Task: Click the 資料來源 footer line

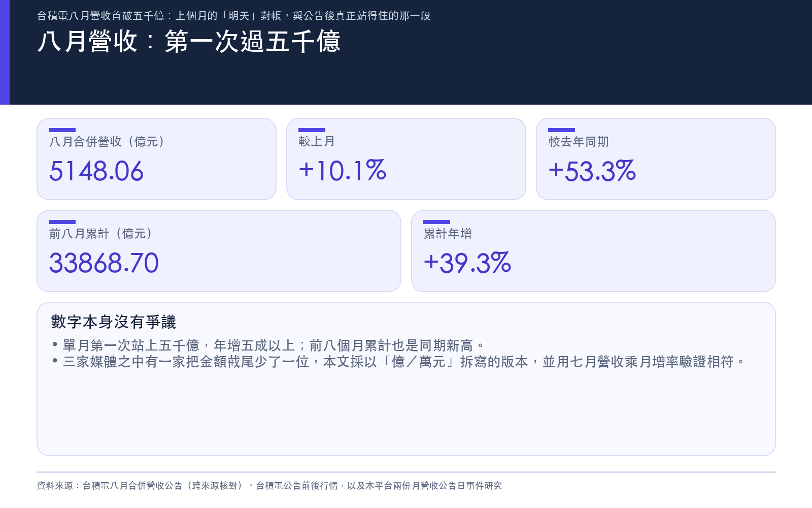Action: click(x=269, y=486)
